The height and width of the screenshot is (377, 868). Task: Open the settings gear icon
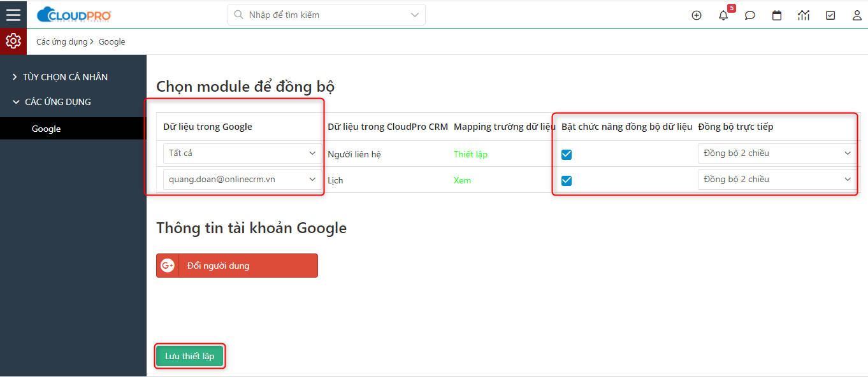pos(13,41)
